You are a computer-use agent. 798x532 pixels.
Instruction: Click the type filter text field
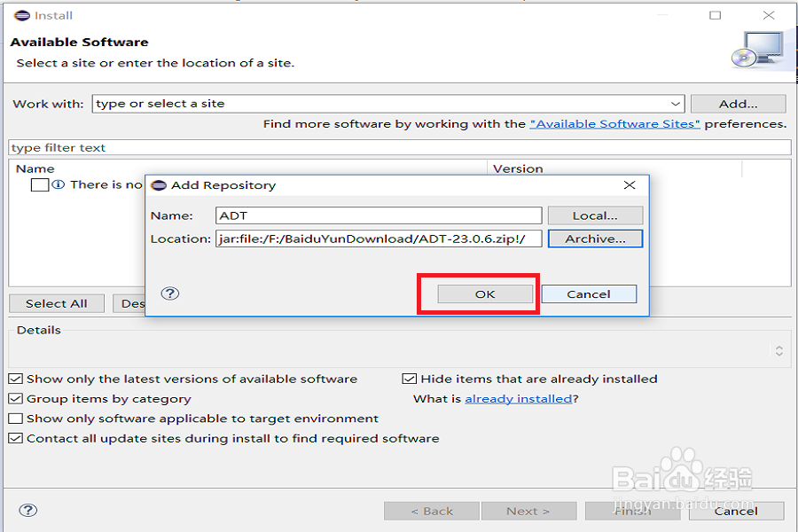(x=399, y=148)
